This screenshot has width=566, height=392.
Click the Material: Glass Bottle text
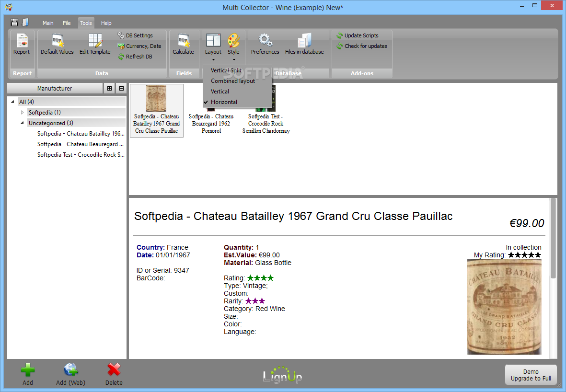click(257, 263)
